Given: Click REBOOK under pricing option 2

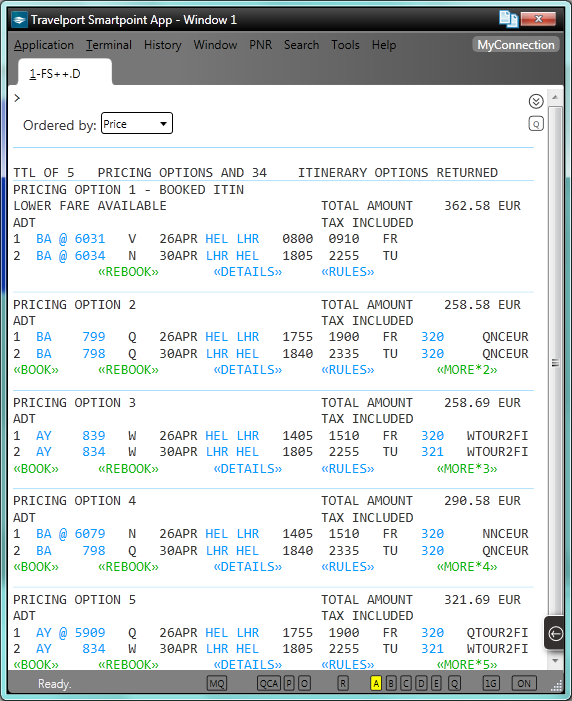Looking at the screenshot, I should point(128,370).
